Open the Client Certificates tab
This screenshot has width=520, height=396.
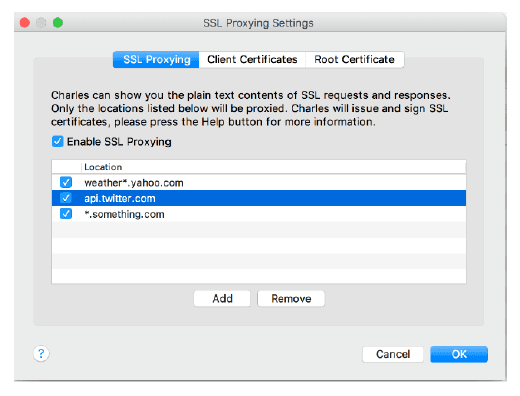[252, 60]
